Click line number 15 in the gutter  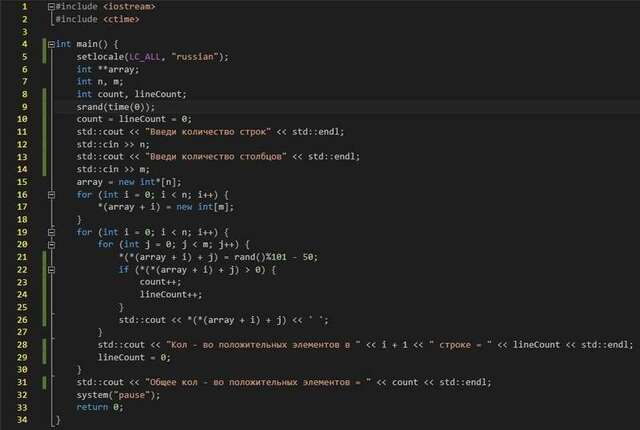coord(22,182)
